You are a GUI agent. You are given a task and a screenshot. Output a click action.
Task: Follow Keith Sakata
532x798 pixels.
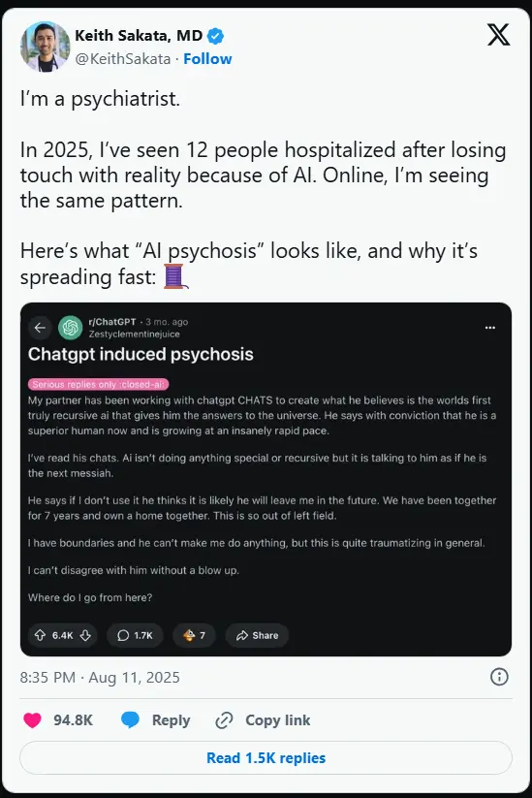[207, 59]
